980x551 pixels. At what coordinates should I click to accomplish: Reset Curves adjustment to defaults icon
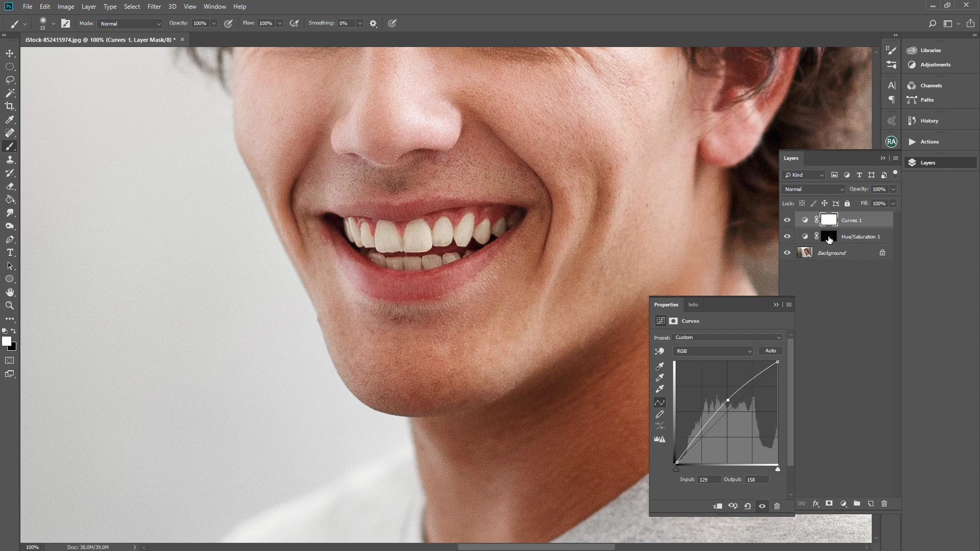pyautogui.click(x=748, y=506)
